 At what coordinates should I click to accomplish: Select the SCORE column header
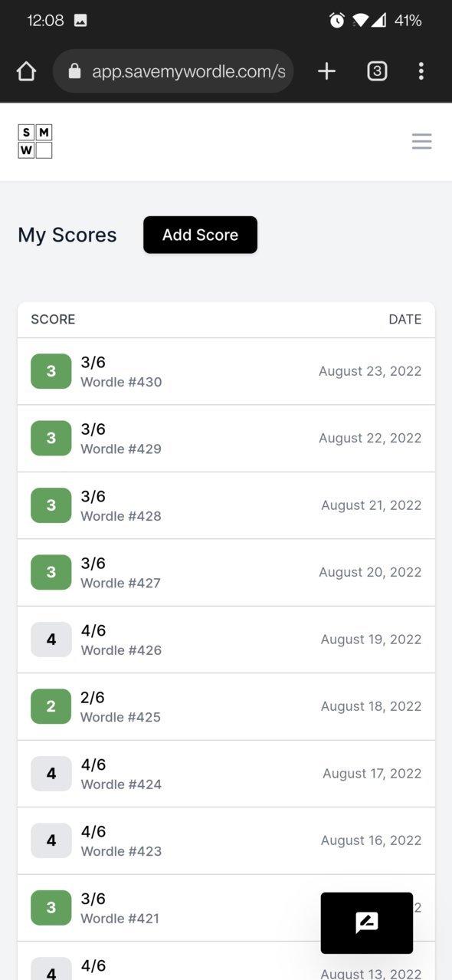[x=53, y=319]
